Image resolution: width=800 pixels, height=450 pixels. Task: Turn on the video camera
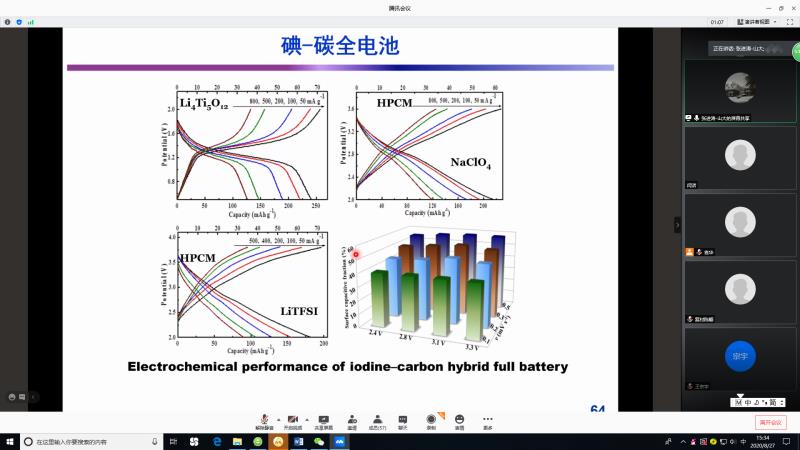click(x=293, y=420)
